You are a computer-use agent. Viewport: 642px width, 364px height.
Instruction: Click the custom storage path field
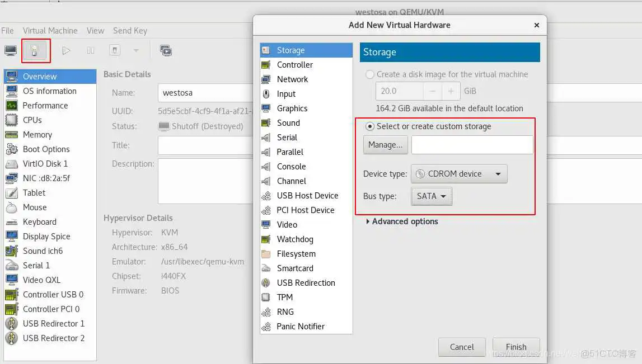[472, 145]
